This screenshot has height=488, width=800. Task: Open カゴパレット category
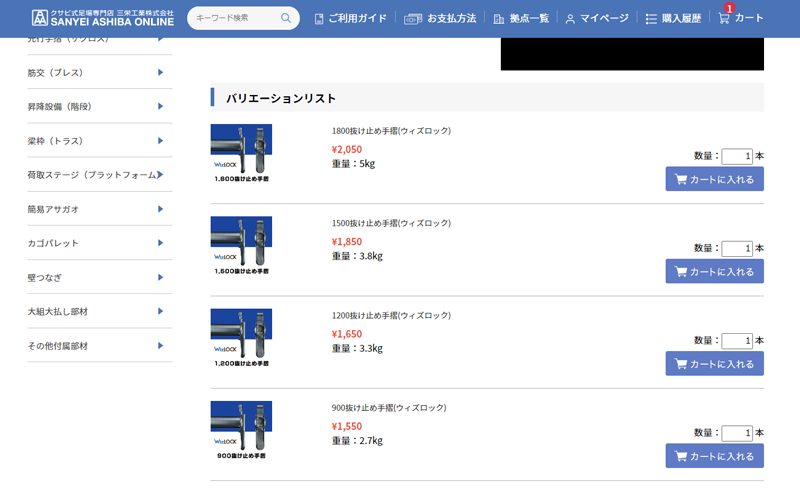point(93,243)
